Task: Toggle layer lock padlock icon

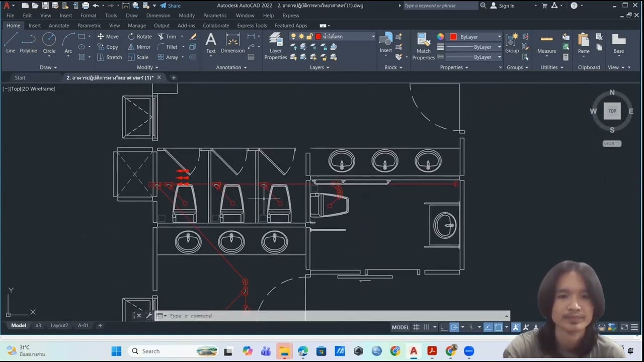Action: coord(309,36)
